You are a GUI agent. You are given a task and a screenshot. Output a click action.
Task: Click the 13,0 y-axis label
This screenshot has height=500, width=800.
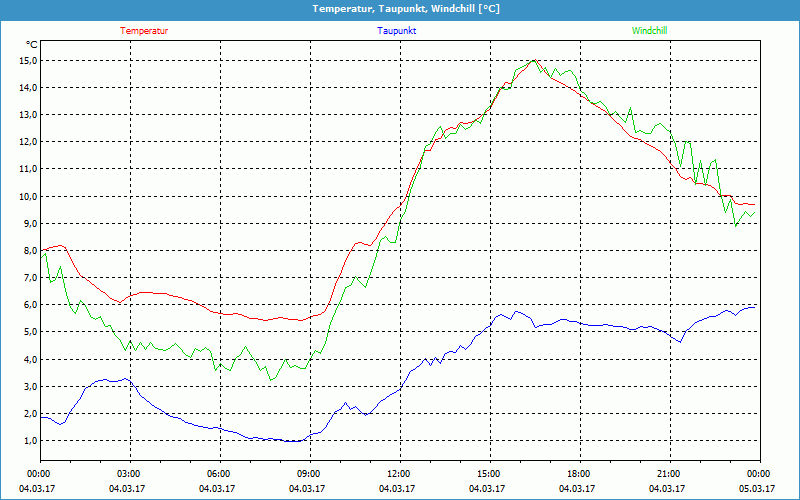pos(28,115)
